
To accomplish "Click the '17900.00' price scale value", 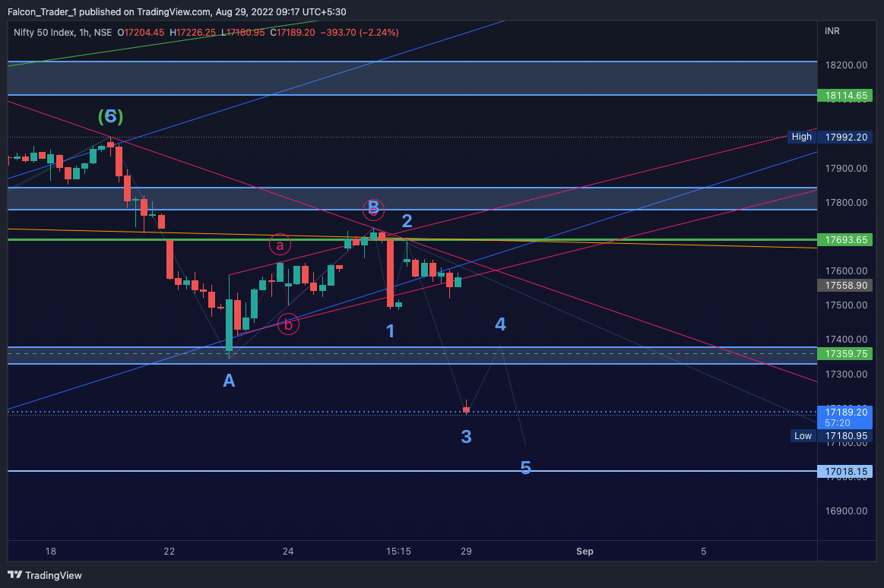I will [846, 169].
